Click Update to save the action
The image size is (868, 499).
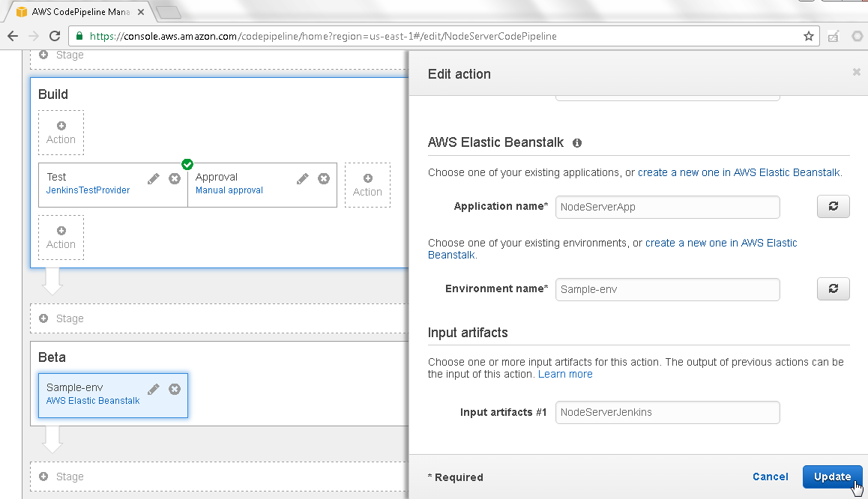(832, 477)
